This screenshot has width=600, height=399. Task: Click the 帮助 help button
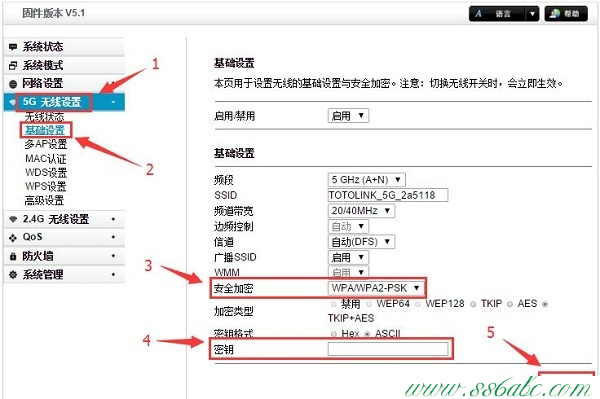click(x=566, y=14)
